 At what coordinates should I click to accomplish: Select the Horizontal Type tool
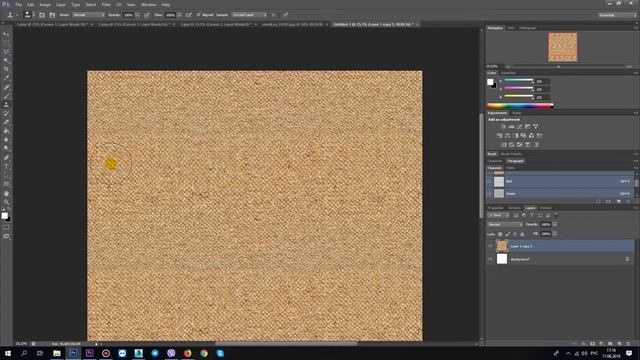[x=6, y=167]
